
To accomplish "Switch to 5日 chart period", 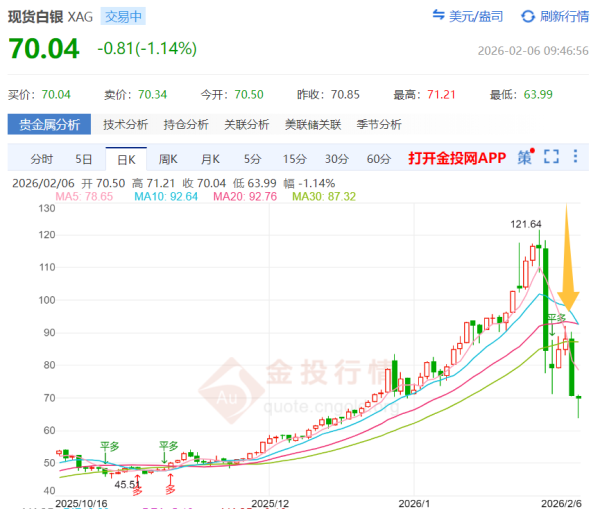I will 83,159.
